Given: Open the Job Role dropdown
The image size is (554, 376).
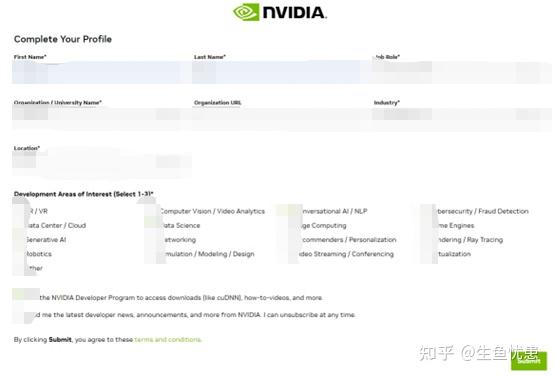Looking at the screenshot, I should [462, 72].
